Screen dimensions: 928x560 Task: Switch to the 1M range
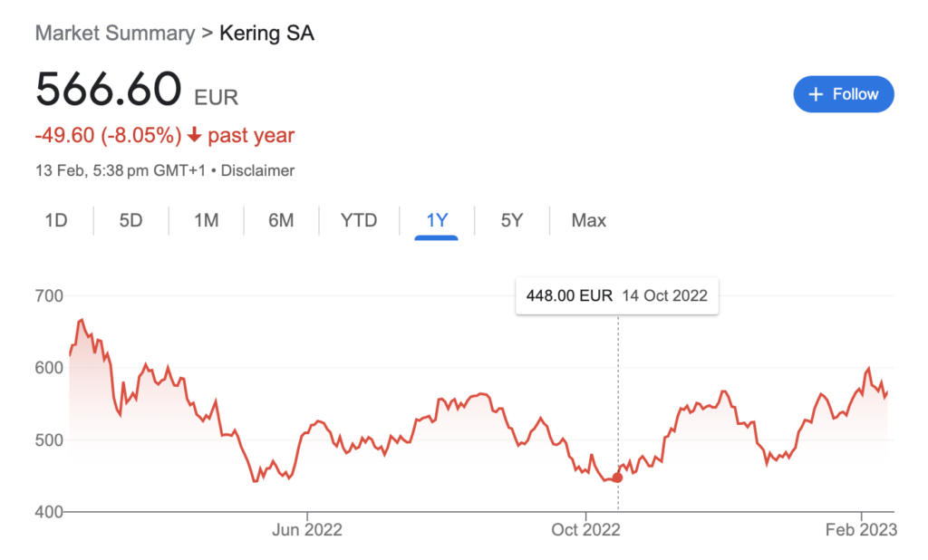206,221
